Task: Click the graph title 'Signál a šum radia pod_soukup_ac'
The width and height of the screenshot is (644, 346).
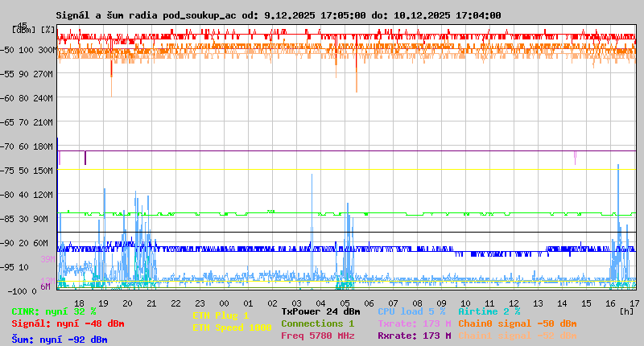Action: [146, 15]
